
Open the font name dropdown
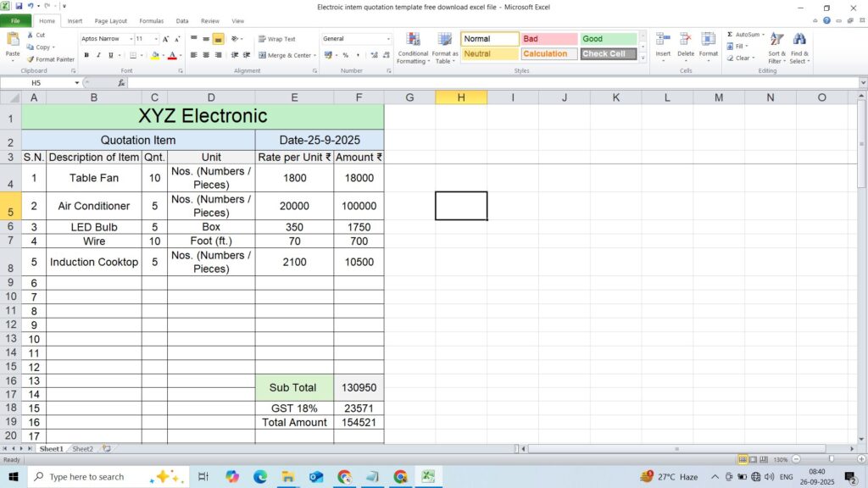tap(131, 39)
